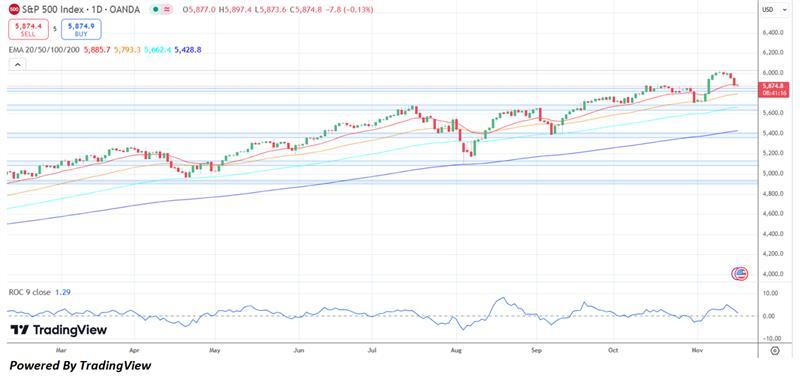The width and height of the screenshot is (800, 378).
Task: Click the green market status dot
Action: click(x=155, y=10)
